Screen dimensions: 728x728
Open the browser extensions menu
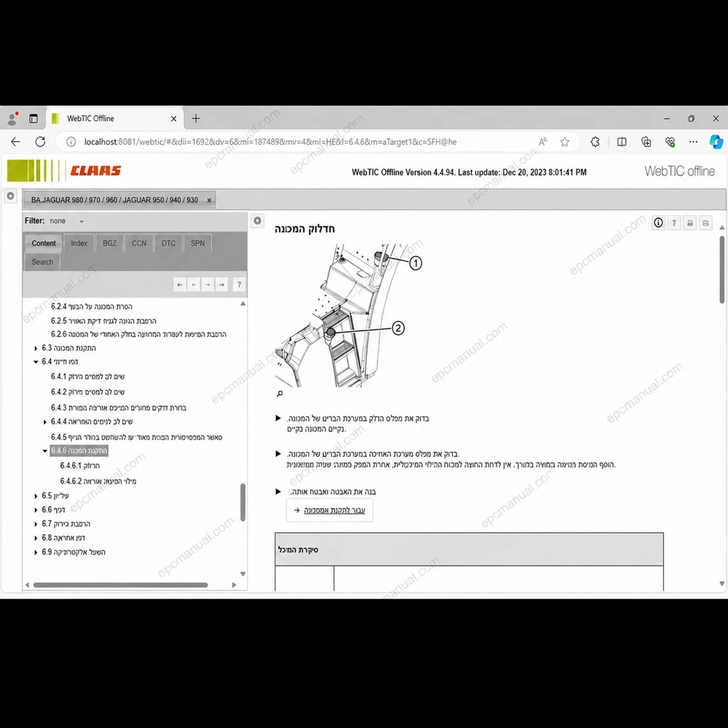pos(596,142)
